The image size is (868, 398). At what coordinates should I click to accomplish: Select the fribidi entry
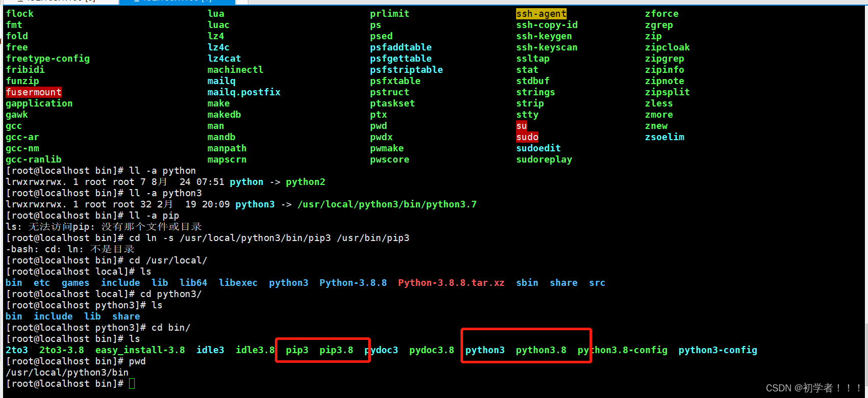click(25, 70)
